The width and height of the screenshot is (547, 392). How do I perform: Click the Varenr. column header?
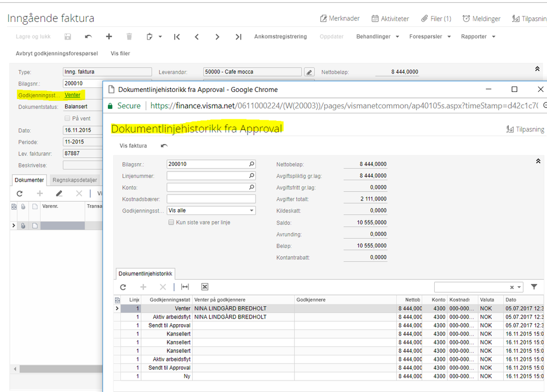coord(63,206)
